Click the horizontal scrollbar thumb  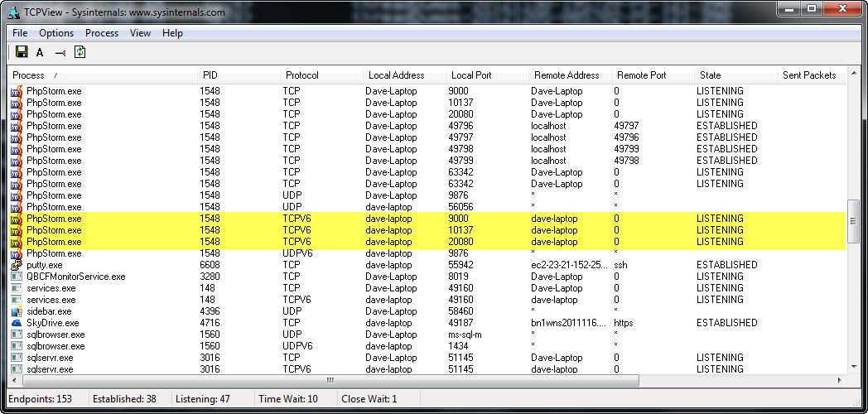329,380
